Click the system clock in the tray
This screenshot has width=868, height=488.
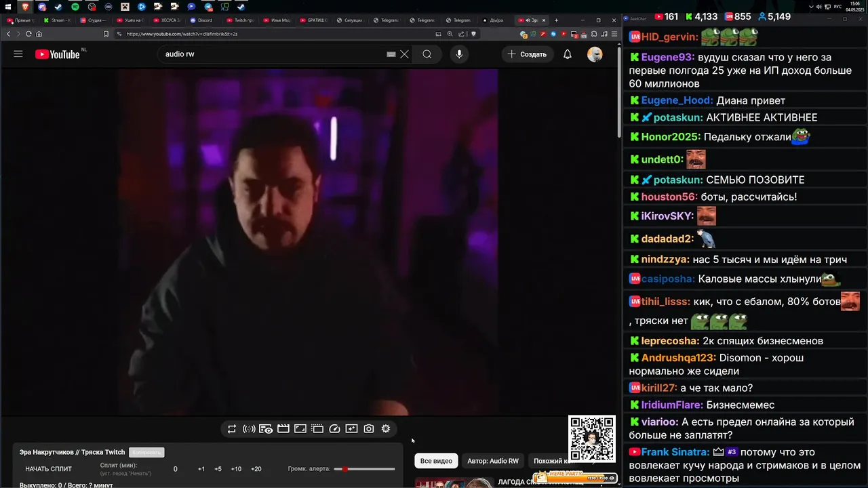coord(854,7)
